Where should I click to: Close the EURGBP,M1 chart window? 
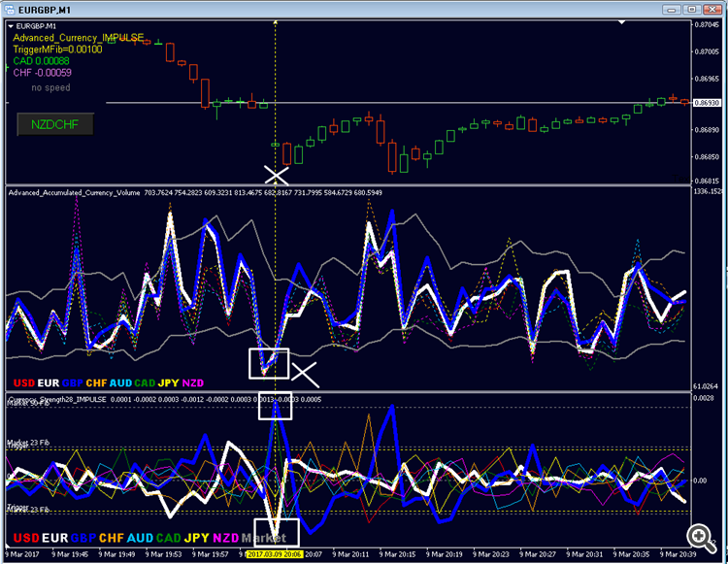(x=712, y=10)
